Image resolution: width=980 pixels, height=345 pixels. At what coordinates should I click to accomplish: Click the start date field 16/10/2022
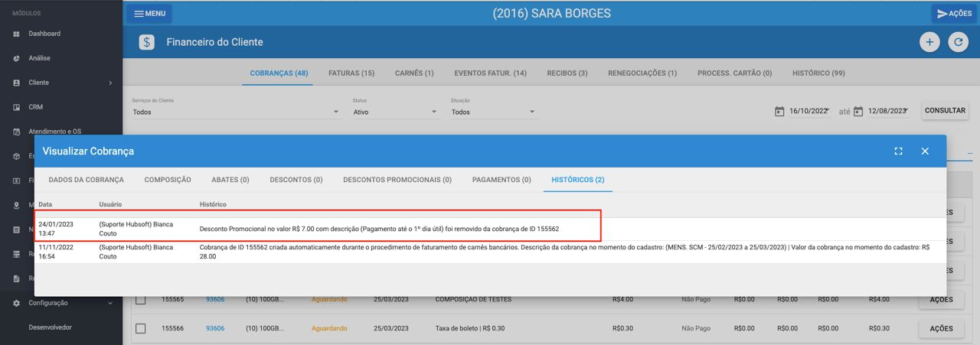pyautogui.click(x=810, y=112)
